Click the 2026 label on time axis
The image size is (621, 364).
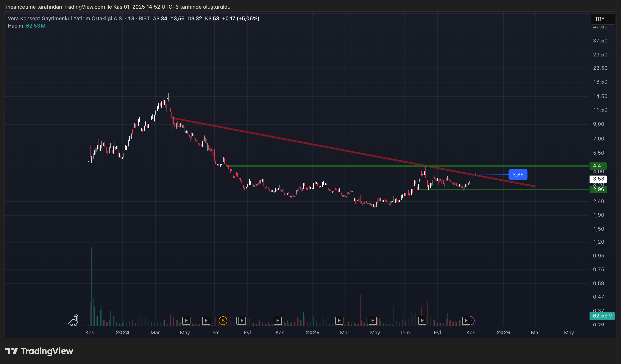[503, 333]
